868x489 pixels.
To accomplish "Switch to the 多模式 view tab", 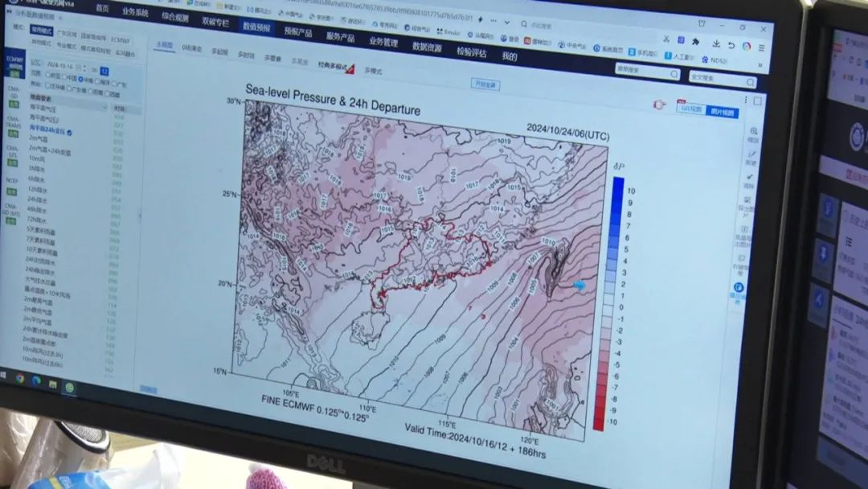I will 373,71.
